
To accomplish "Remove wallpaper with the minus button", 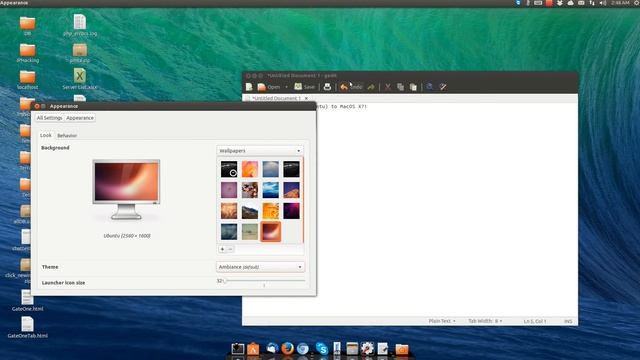I will point(230,249).
